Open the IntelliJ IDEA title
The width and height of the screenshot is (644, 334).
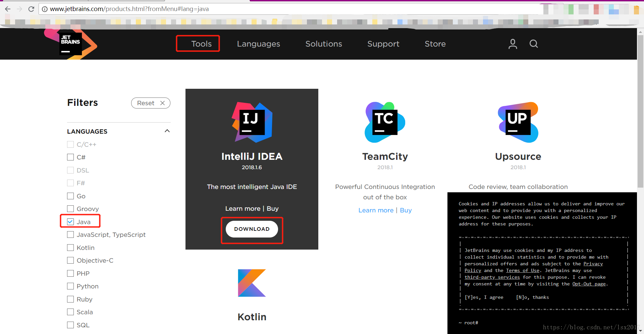click(x=252, y=156)
